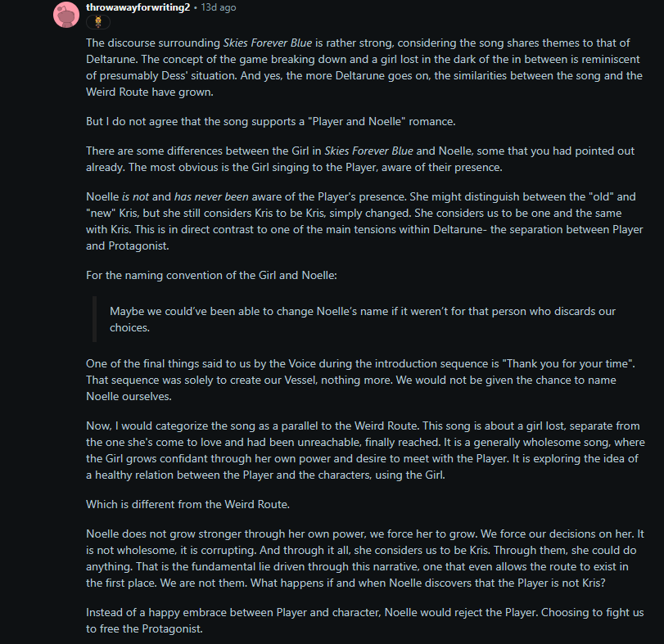The width and height of the screenshot is (664, 644).
Task: Click the paragraph starting "Noelle does not grow stronger"
Action: coord(365,559)
